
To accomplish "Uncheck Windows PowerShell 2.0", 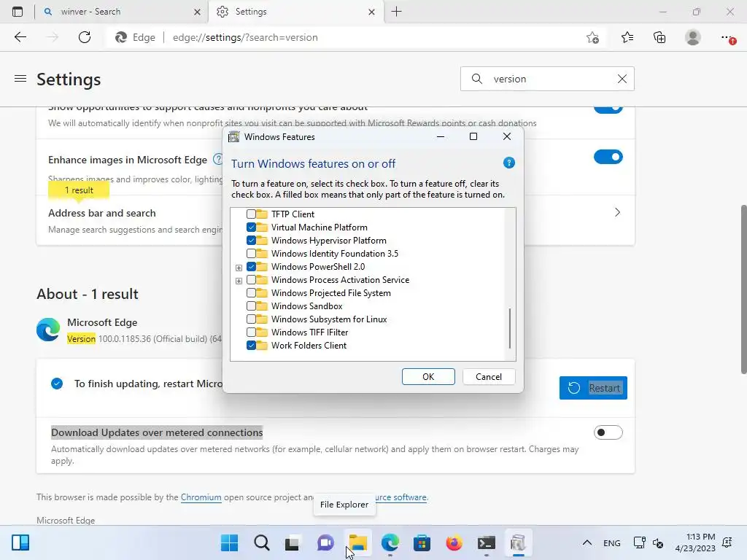I will (x=251, y=267).
